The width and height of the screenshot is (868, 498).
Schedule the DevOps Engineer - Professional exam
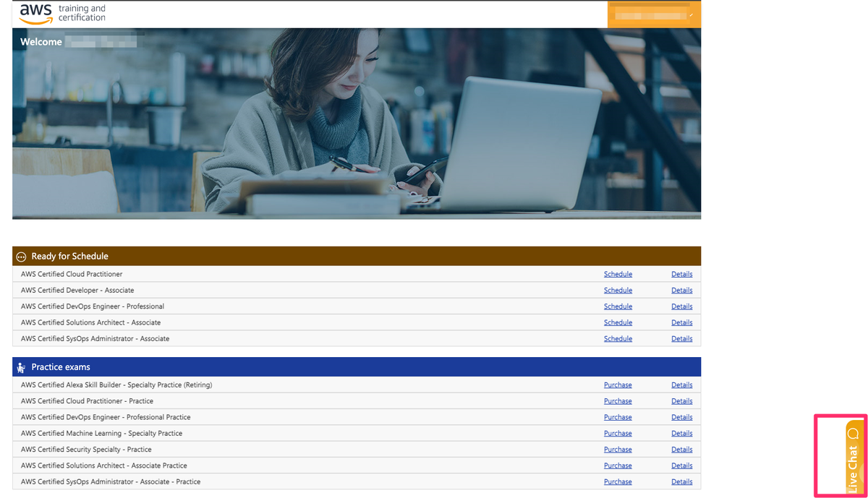pos(618,306)
